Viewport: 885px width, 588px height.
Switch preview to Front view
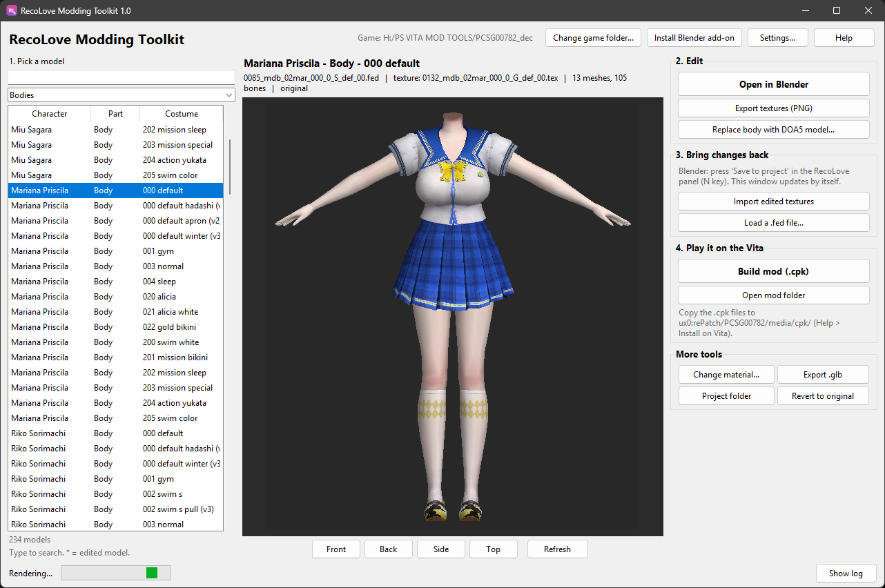(x=336, y=549)
